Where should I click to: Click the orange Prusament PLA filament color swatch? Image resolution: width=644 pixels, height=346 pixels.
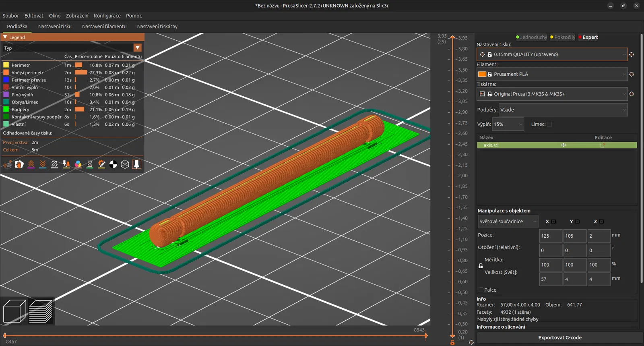(x=482, y=74)
